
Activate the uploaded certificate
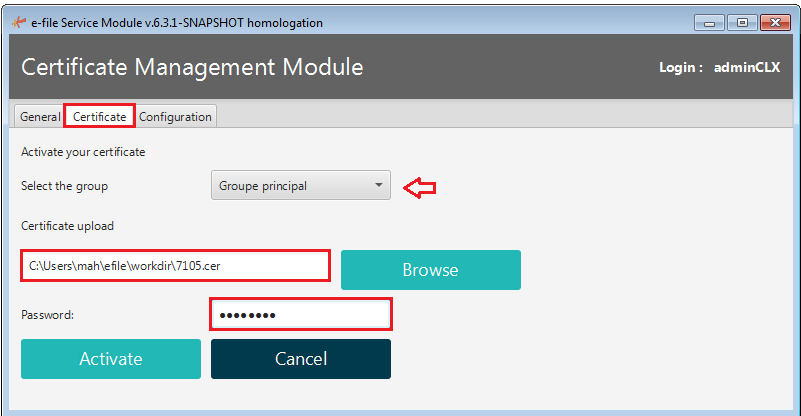click(x=111, y=359)
